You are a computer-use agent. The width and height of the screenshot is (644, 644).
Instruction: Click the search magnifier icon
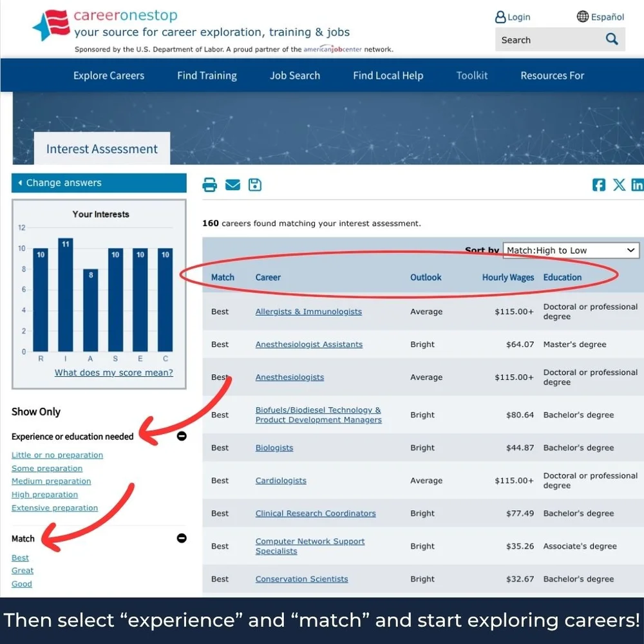coord(611,39)
